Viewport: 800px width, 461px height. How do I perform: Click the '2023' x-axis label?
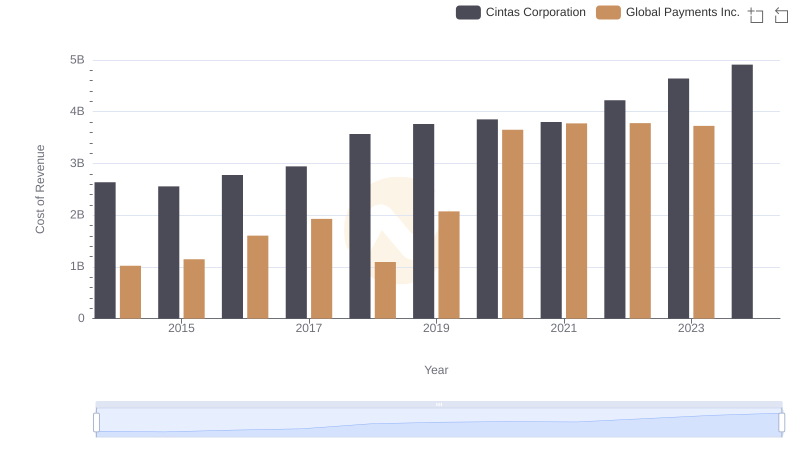pyautogui.click(x=691, y=328)
